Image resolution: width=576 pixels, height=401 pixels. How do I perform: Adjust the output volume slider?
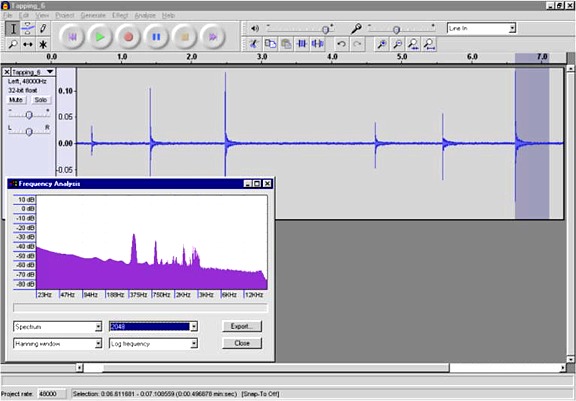tap(325, 30)
